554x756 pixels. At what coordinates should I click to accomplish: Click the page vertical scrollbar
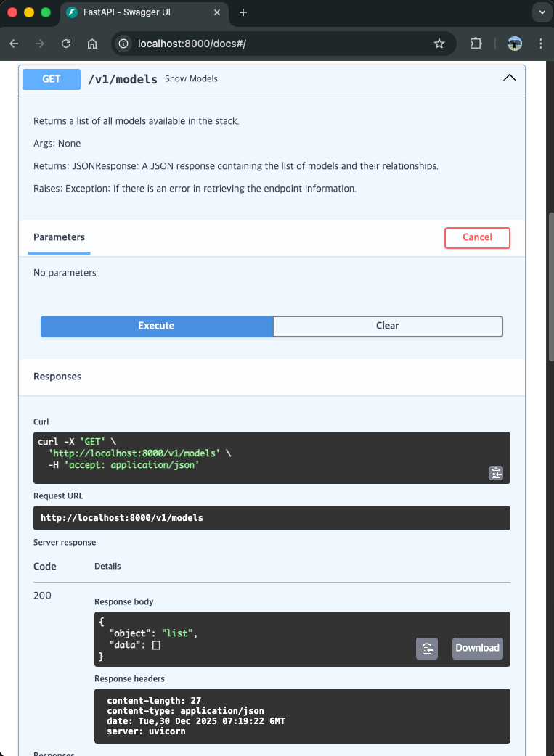[x=552, y=287]
